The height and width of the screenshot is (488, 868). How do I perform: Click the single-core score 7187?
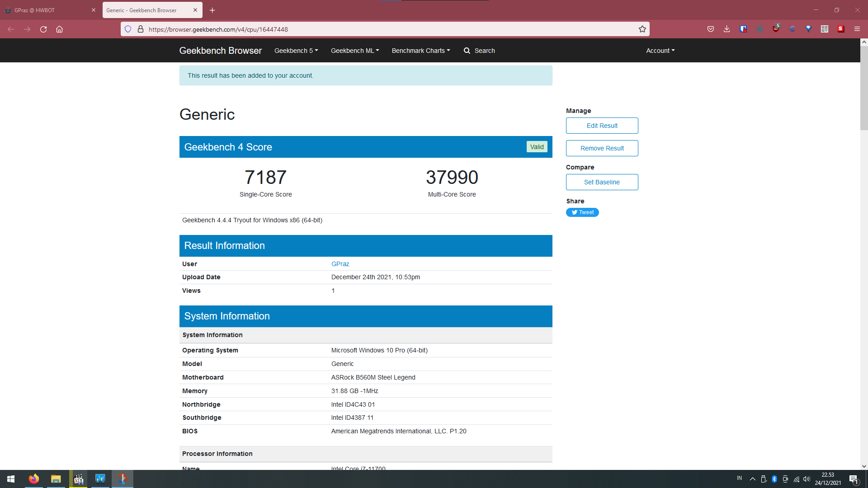tap(266, 177)
